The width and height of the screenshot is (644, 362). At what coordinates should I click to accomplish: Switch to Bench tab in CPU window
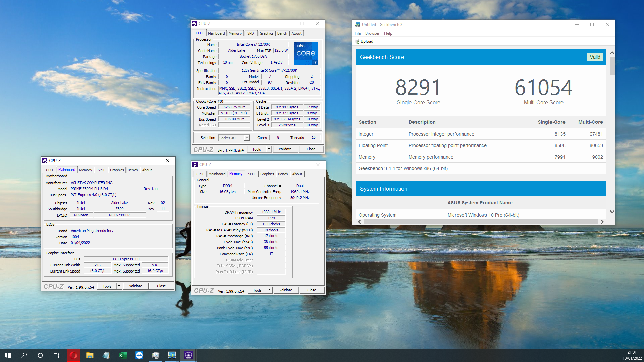click(x=282, y=33)
